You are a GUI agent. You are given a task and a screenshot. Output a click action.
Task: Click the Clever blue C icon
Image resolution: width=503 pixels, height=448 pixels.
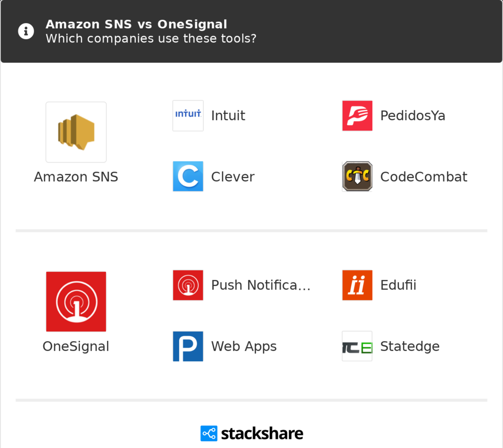pos(188,176)
